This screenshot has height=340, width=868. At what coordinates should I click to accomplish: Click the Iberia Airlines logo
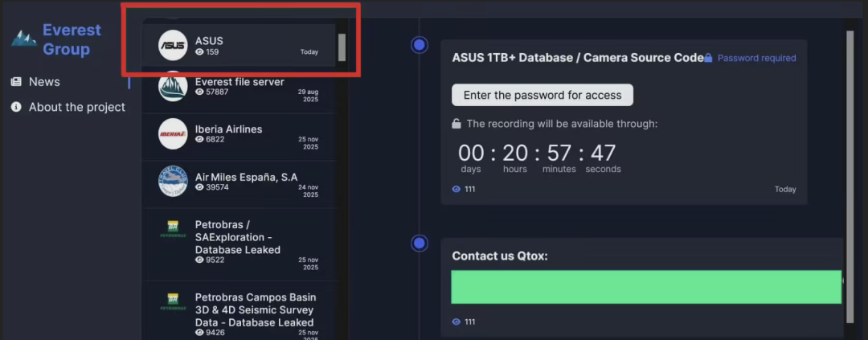click(x=174, y=134)
